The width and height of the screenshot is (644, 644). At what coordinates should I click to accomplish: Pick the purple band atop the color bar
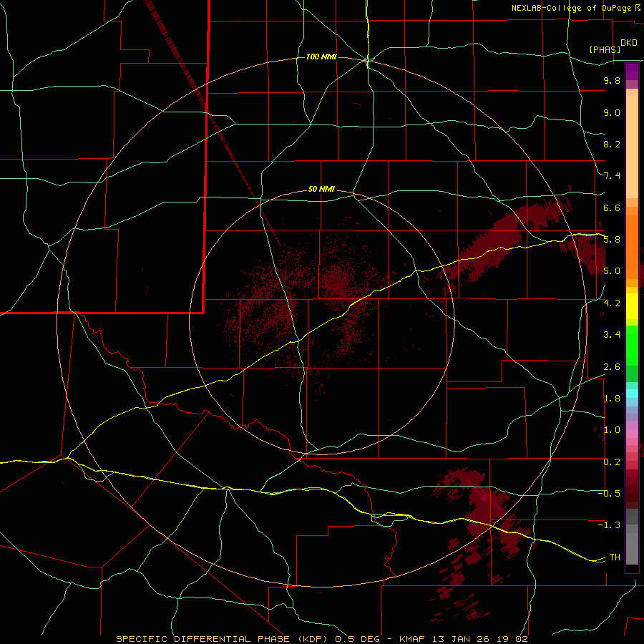[x=632, y=72]
